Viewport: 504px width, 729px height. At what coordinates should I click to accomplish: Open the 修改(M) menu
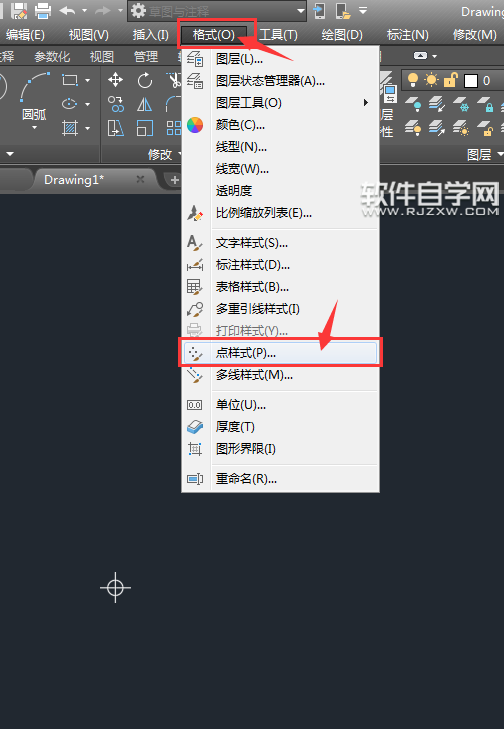click(475, 35)
